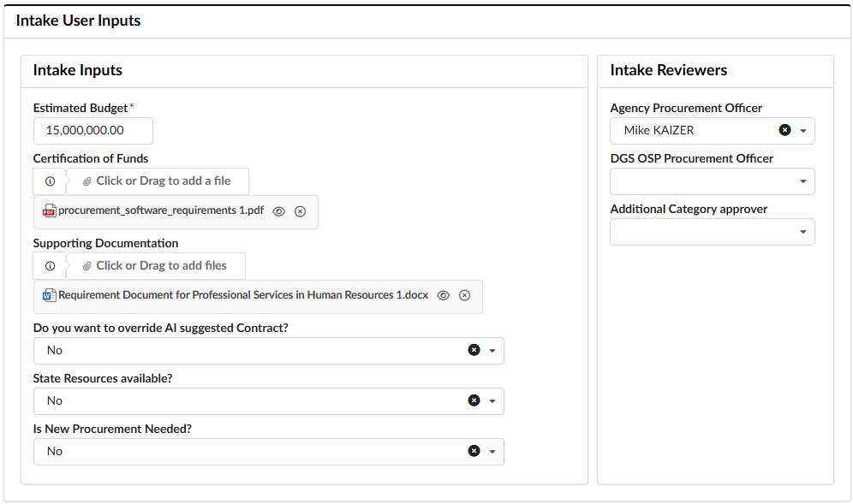The width and height of the screenshot is (853, 504).
Task: Click the paperclip icon beside 'Click or Drag to add files'
Action: [x=87, y=266]
